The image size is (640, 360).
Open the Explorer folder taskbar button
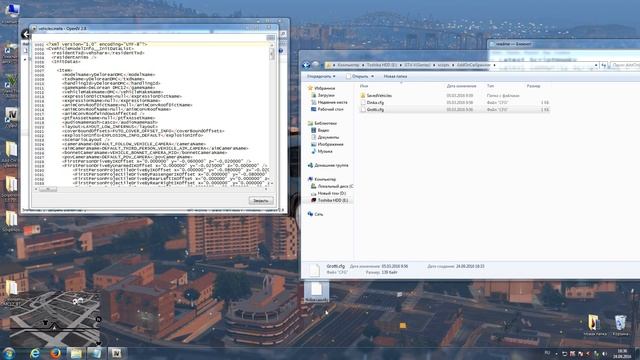pyautogui.click(x=76, y=353)
